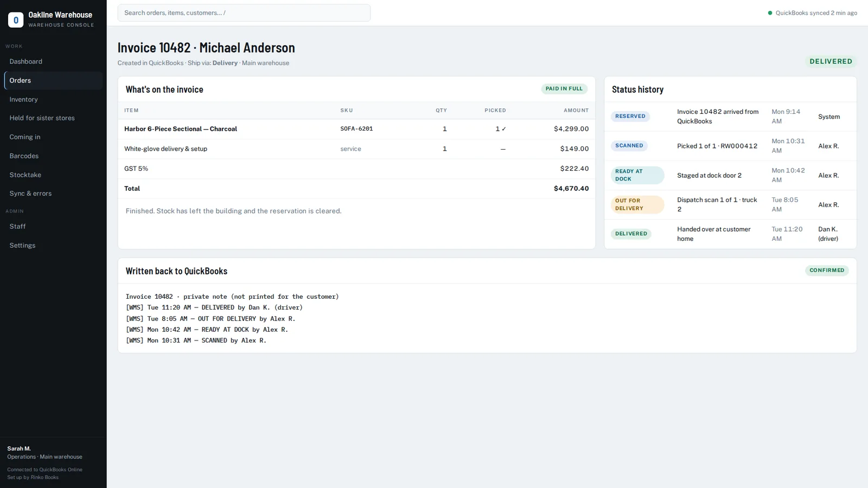Click White-glove delivery & setup item
The image size is (868, 488).
click(x=165, y=149)
